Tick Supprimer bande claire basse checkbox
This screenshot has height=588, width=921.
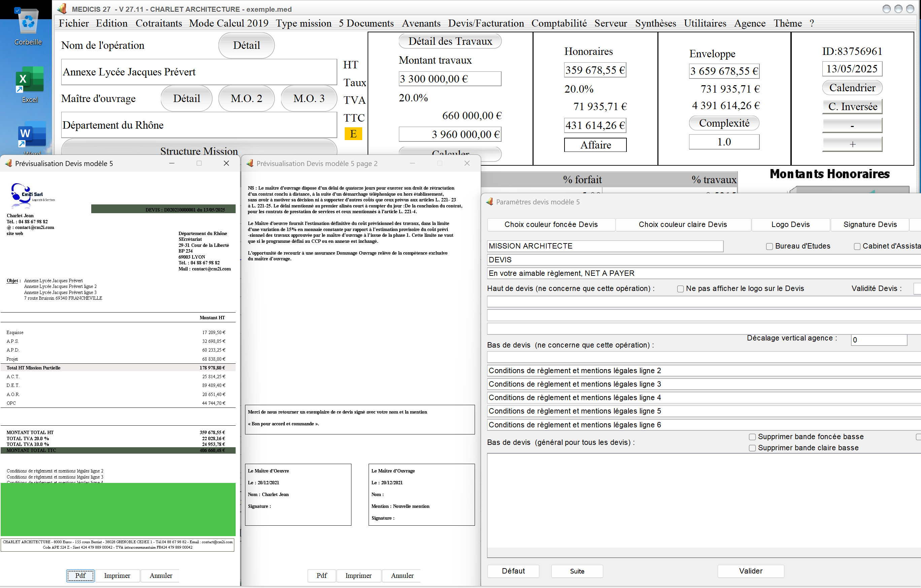[752, 448]
